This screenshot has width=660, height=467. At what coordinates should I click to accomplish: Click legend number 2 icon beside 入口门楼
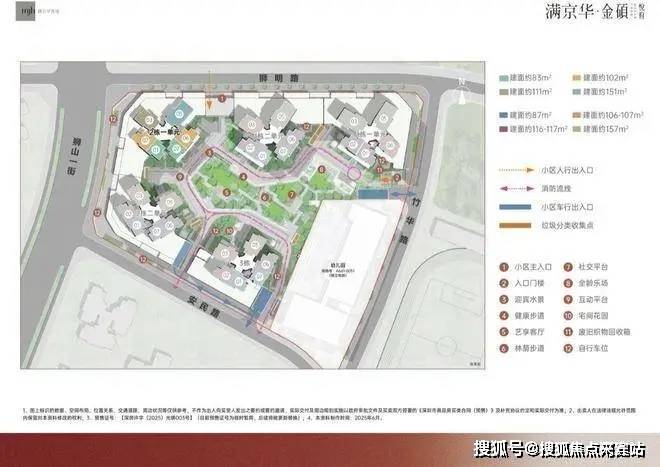click(x=504, y=283)
